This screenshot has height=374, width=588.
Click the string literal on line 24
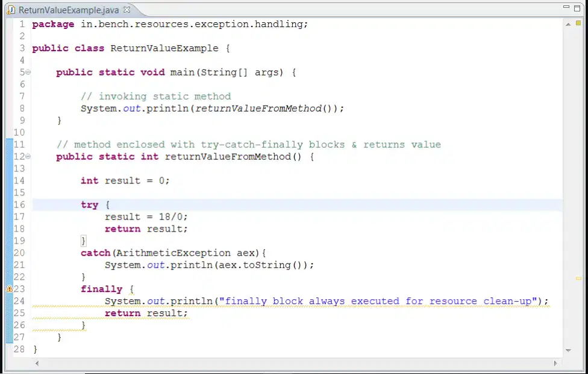378,301
